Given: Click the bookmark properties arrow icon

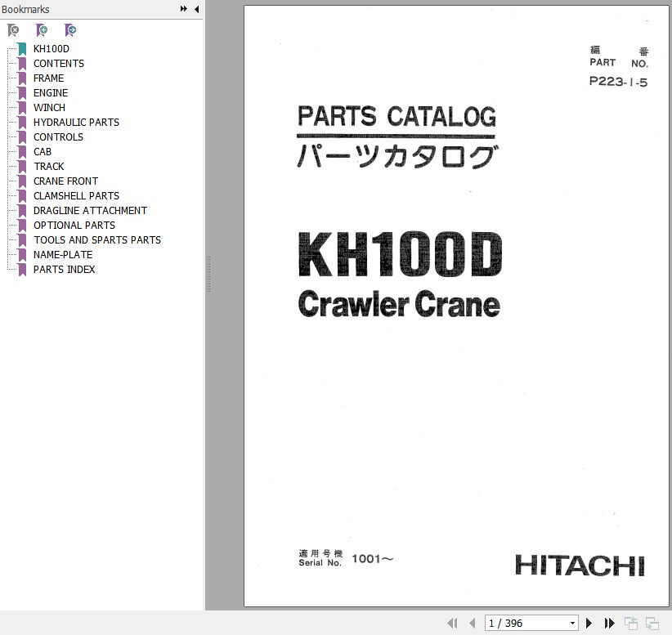Looking at the screenshot, I should (x=69, y=30).
